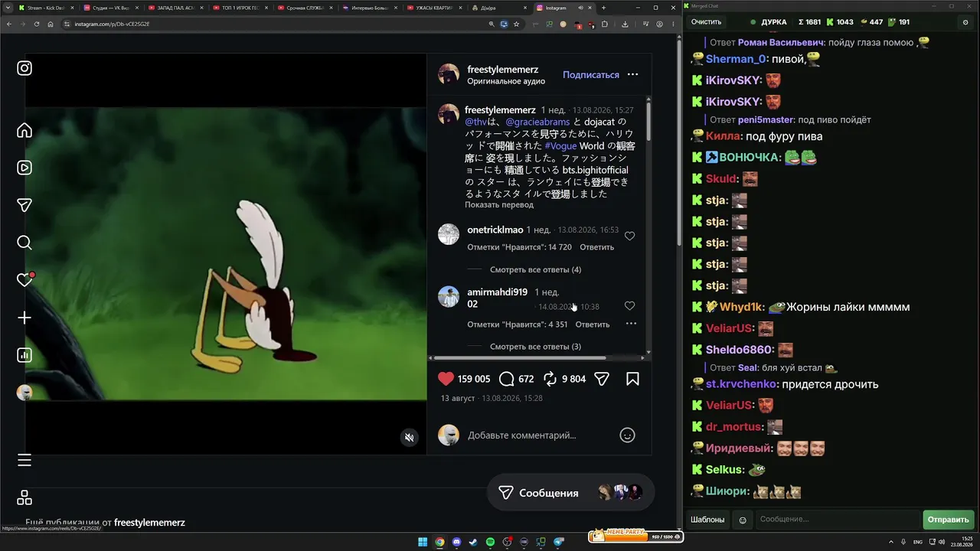Open comments via the speech bubble icon

pos(506,379)
